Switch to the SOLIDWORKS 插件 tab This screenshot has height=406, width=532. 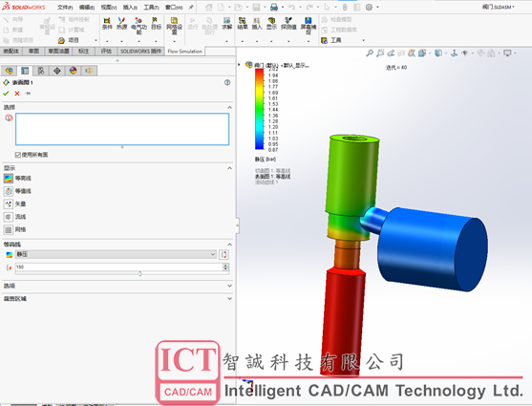tap(140, 52)
